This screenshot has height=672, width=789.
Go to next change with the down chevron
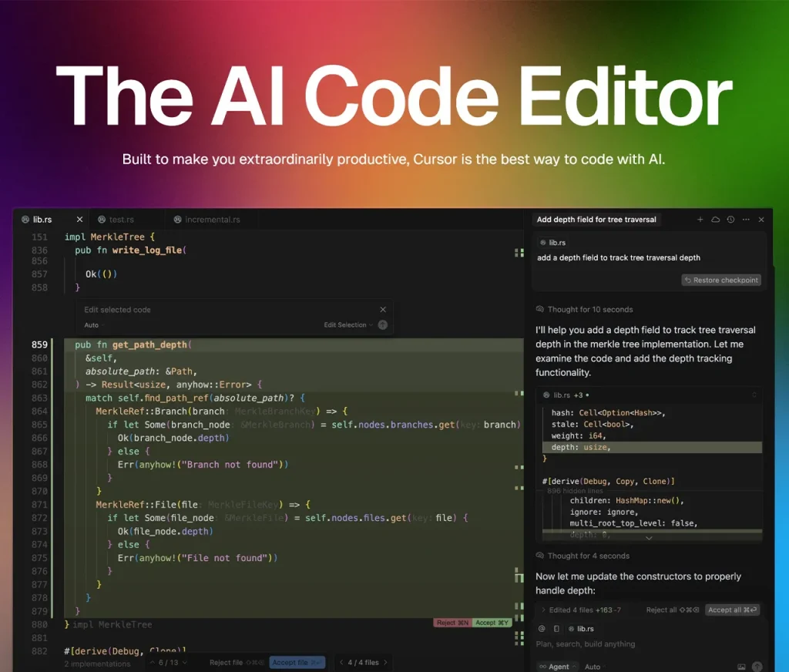[x=185, y=663]
